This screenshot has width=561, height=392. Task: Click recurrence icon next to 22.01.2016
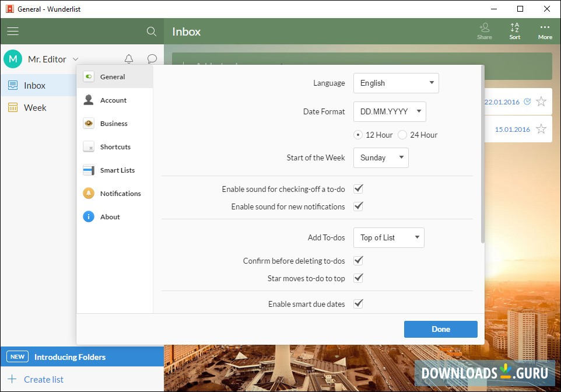(527, 101)
